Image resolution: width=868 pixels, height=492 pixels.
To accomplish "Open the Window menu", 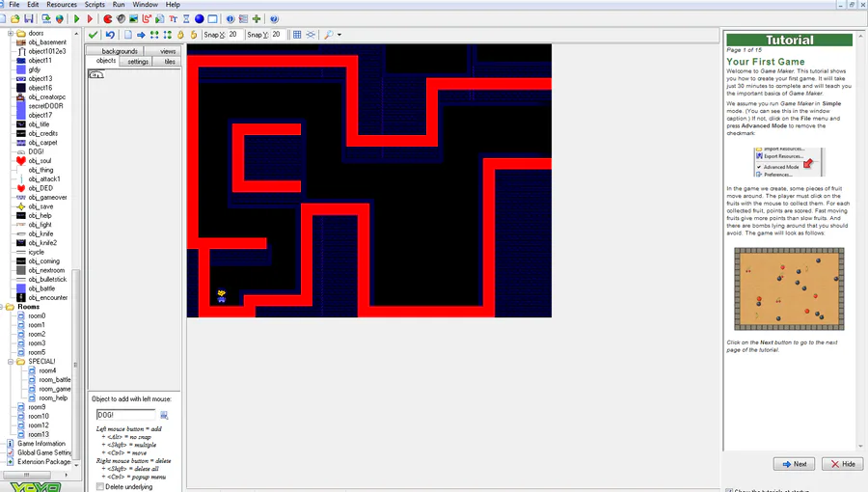I will (145, 5).
